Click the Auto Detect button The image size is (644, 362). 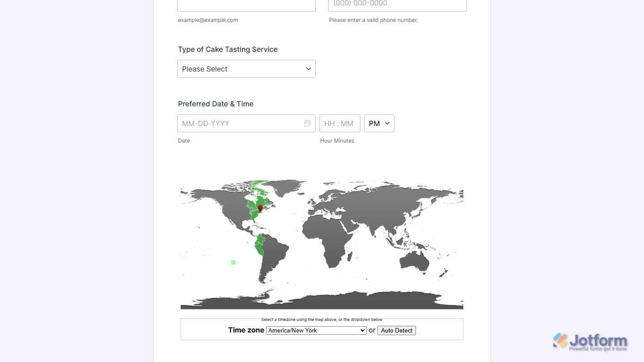[396, 330]
